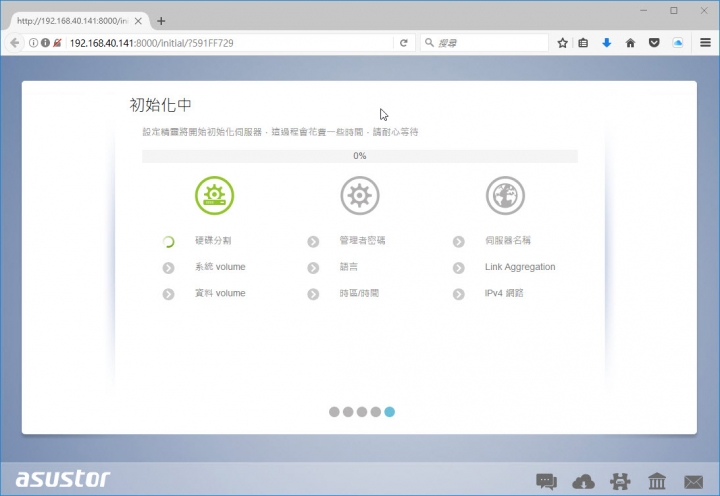This screenshot has width=720, height=496.
Task: Click the 時區/時間 label
Action: [359, 293]
